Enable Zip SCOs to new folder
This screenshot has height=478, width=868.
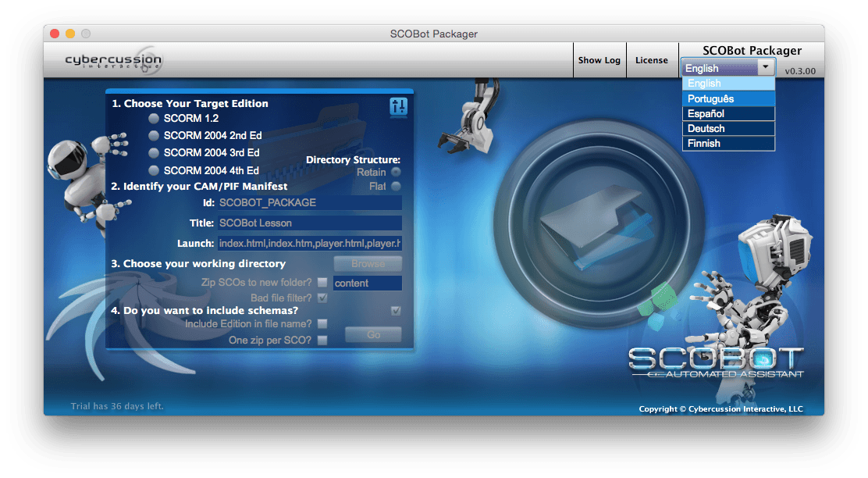point(323,283)
